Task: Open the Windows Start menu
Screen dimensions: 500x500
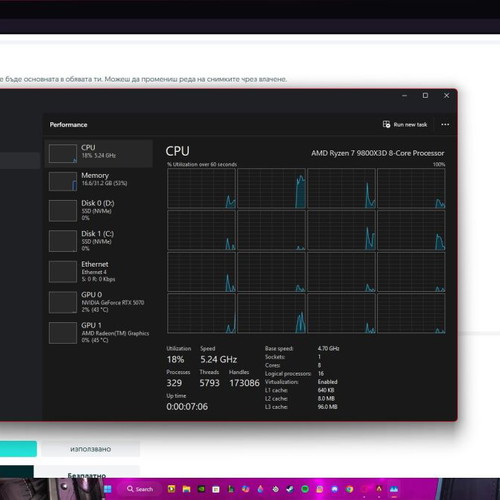Action: [x=107, y=489]
